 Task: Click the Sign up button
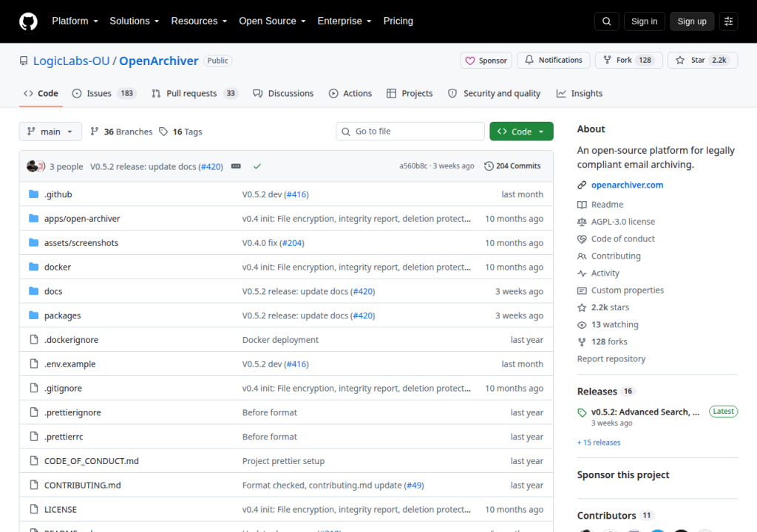pos(692,21)
